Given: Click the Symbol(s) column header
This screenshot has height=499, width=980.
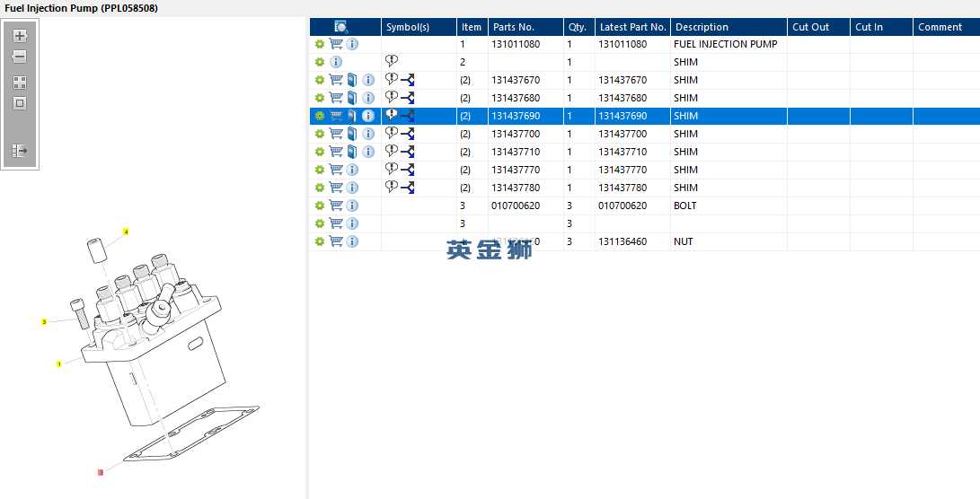Looking at the screenshot, I should (419, 27).
